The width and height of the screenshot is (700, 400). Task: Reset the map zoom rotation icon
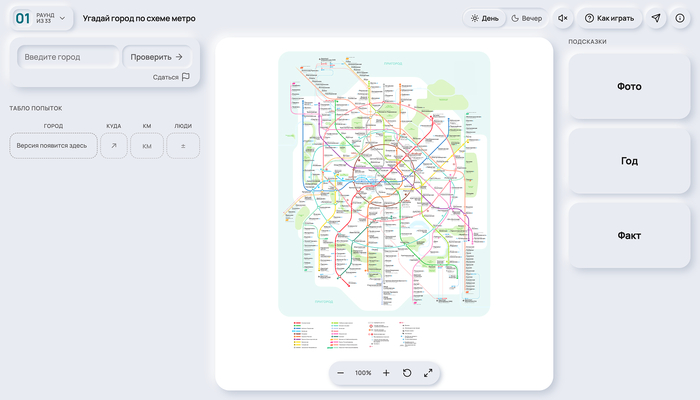407,373
